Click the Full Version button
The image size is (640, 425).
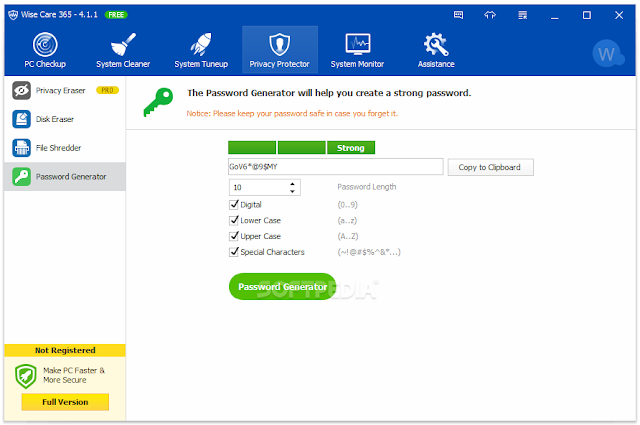click(x=65, y=402)
